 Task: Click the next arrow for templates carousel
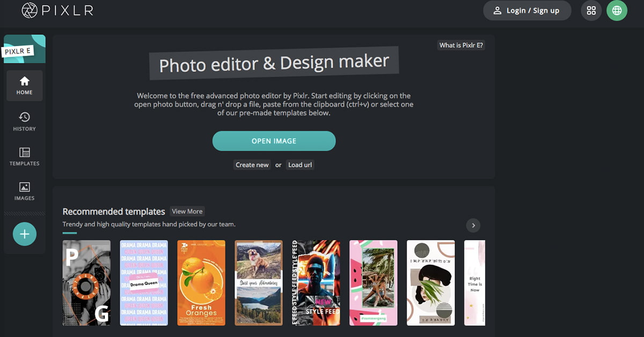[x=473, y=225]
